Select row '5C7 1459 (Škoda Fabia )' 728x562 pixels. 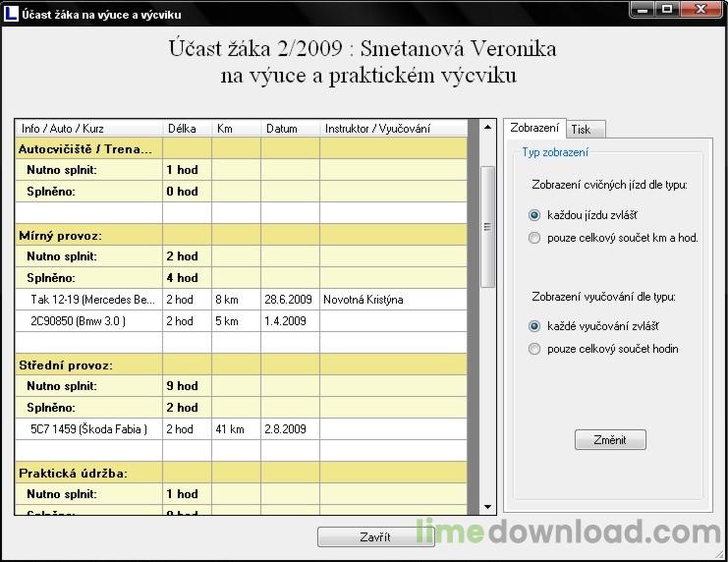coord(242,429)
